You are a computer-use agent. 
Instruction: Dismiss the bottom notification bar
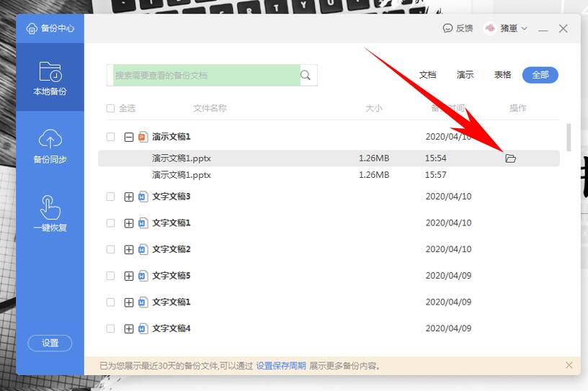(x=569, y=365)
